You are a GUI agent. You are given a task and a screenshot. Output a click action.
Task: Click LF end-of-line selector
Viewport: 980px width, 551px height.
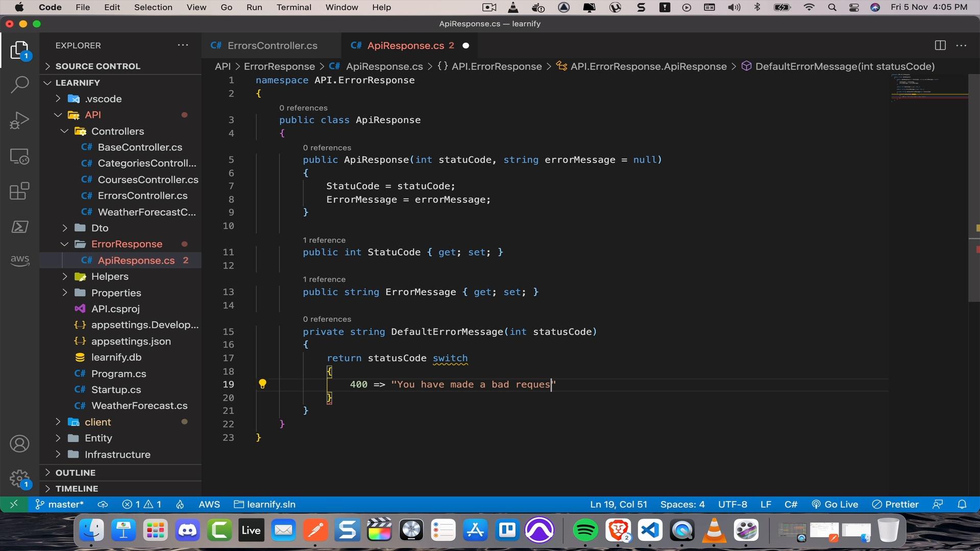766,504
